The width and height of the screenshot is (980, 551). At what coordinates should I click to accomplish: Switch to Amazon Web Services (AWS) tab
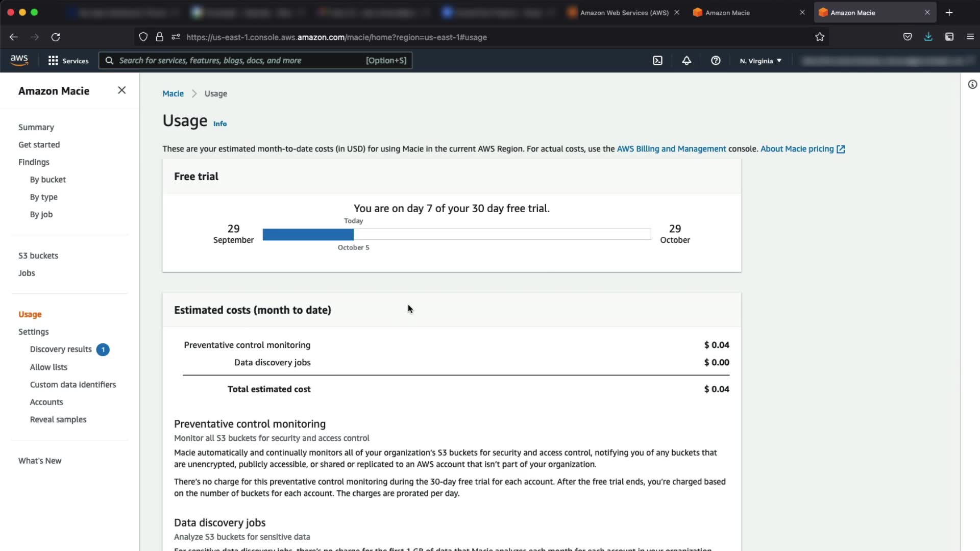624,13
